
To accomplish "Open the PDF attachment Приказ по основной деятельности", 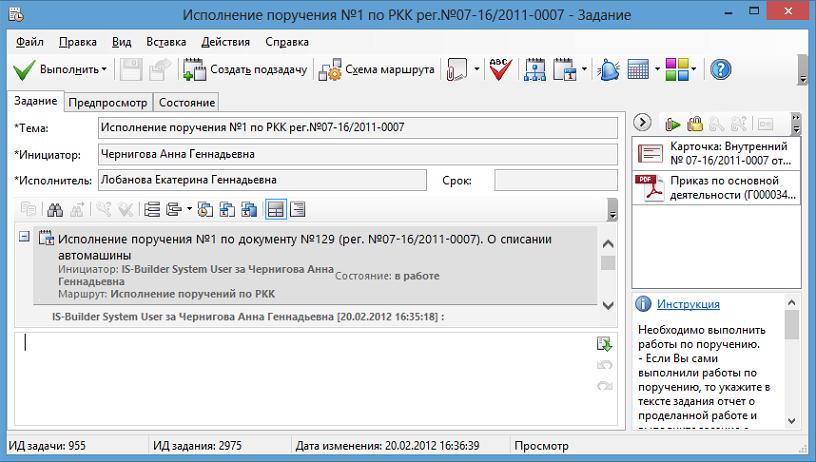I will (716, 187).
